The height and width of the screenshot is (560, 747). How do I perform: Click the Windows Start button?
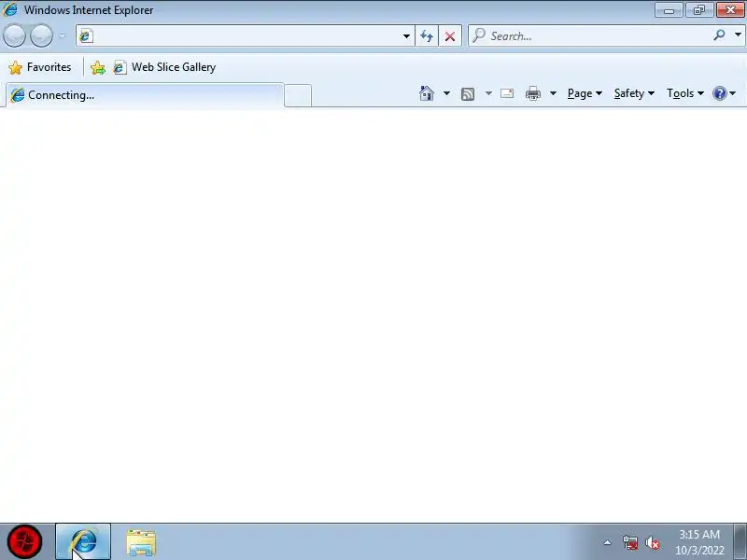(x=25, y=541)
